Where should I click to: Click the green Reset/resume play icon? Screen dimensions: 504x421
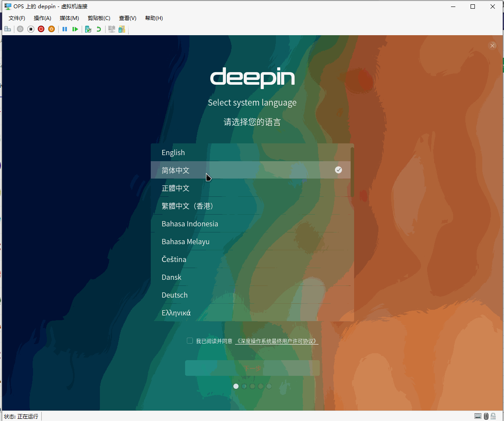pos(75,29)
